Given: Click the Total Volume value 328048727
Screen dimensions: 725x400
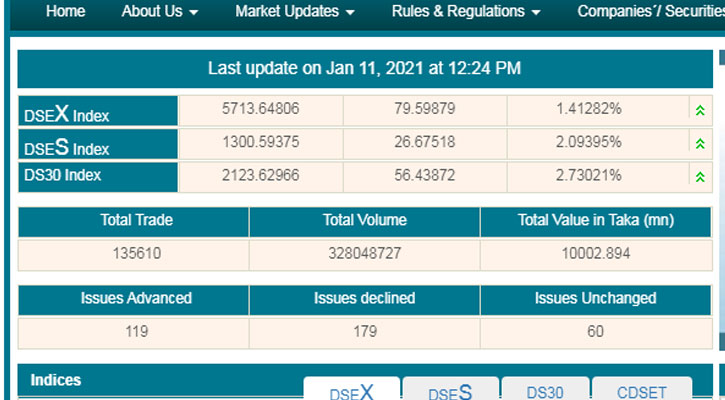Looking at the screenshot, I should coord(364,254).
